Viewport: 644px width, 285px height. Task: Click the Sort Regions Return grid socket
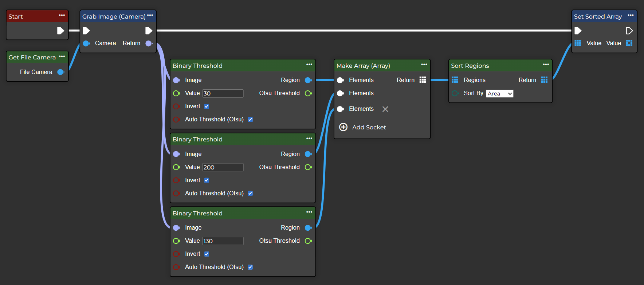coord(544,80)
